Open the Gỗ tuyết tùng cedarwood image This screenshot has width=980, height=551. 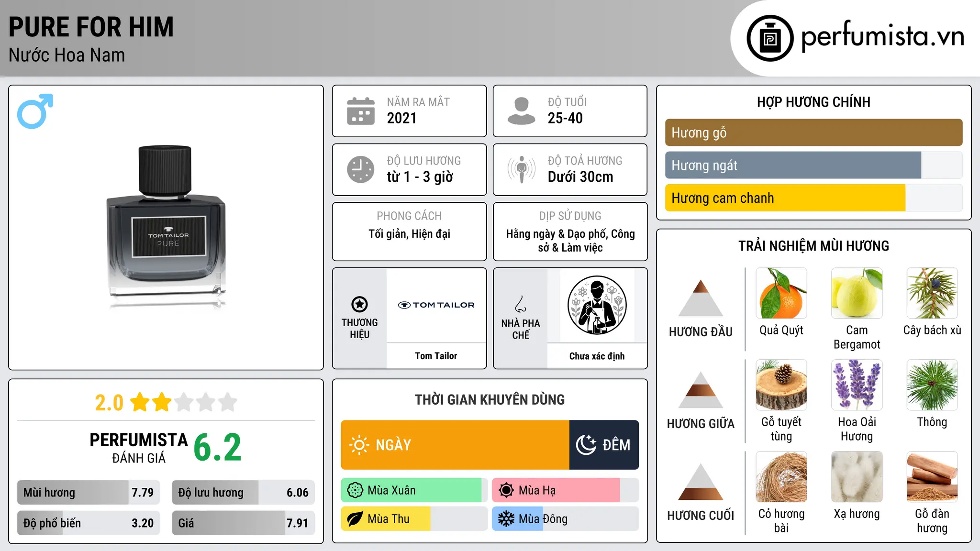click(781, 385)
